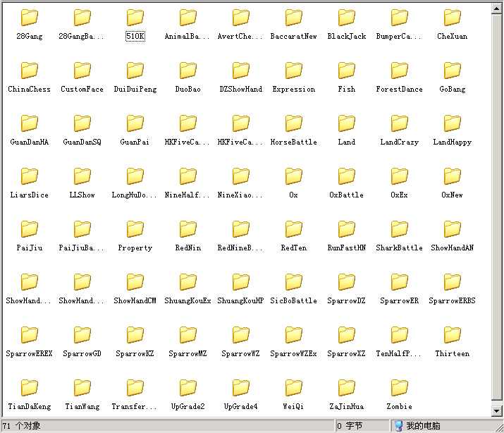The height and width of the screenshot is (433, 504).
Task: Click the Thirteen folder icon
Action: tap(453, 335)
